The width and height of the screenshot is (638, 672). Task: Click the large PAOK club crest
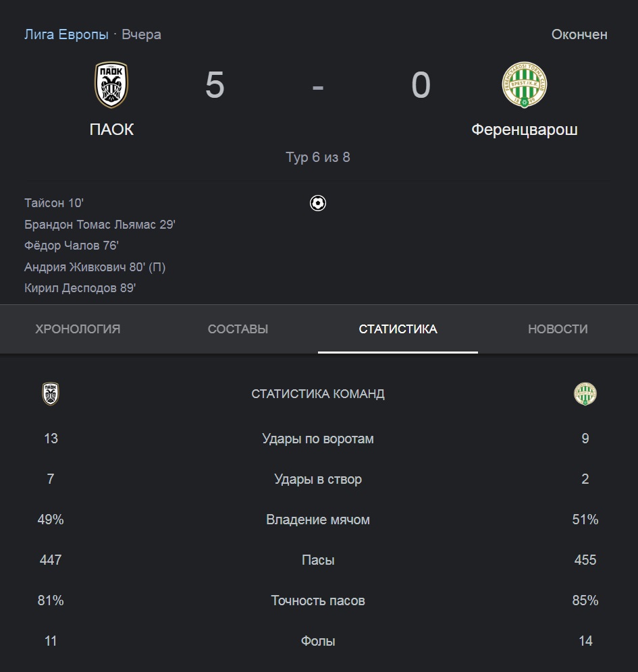[x=111, y=85]
